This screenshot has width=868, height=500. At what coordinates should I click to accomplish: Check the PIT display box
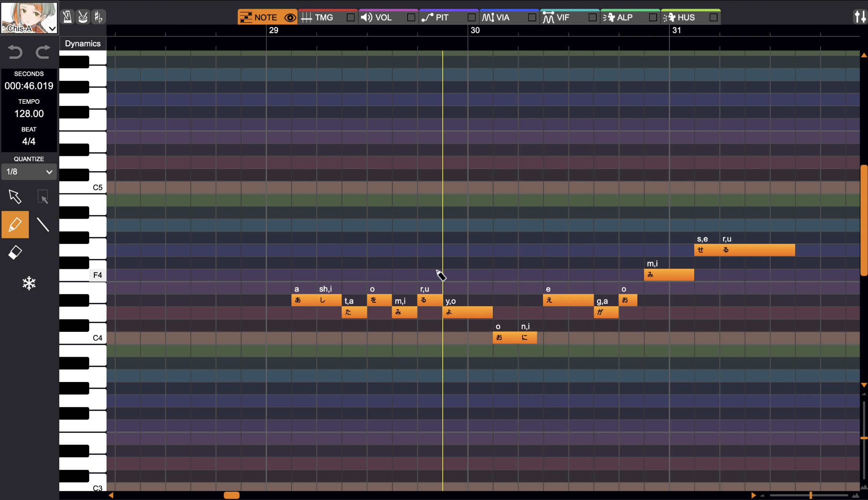click(x=471, y=17)
